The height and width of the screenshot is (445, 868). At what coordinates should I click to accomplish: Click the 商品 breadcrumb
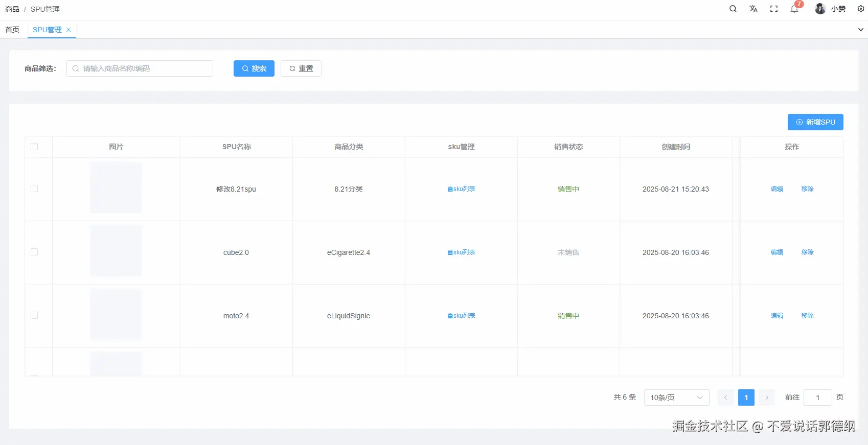tap(12, 9)
